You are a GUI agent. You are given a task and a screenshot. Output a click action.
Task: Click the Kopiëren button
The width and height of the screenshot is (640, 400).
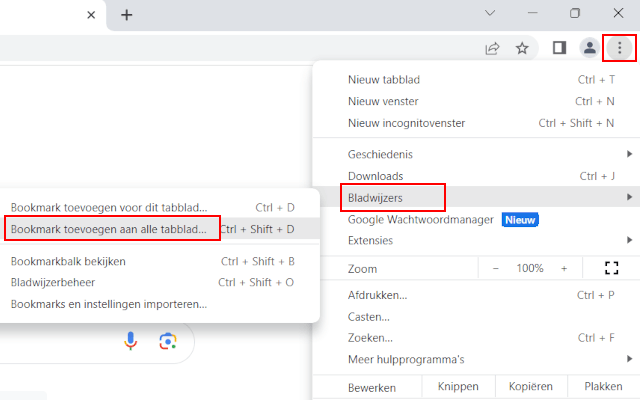pyautogui.click(x=531, y=388)
